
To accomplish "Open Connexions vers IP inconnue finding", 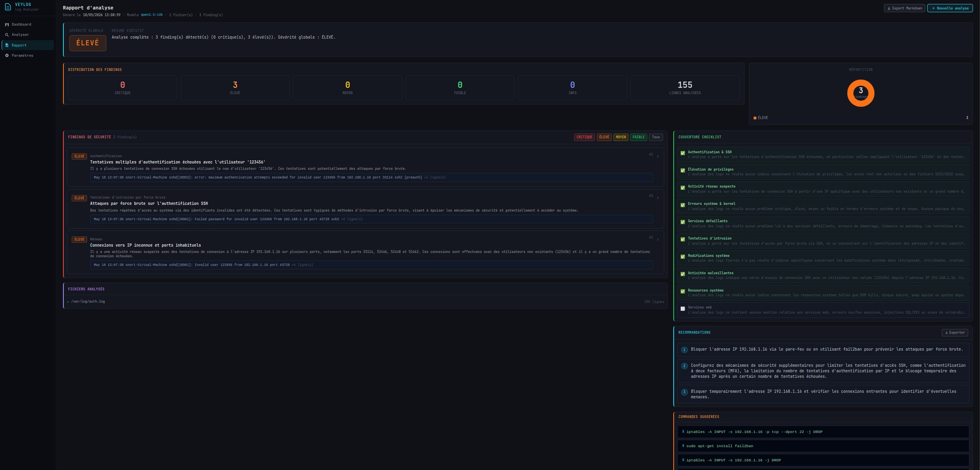I will 145,245.
